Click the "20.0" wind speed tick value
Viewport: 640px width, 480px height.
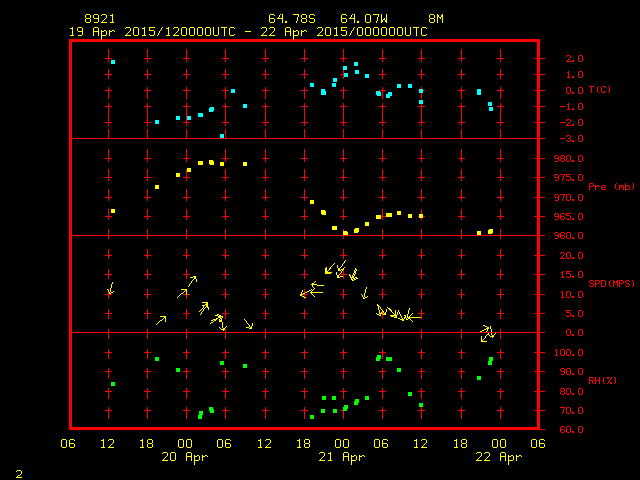pyautogui.click(x=571, y=256)
